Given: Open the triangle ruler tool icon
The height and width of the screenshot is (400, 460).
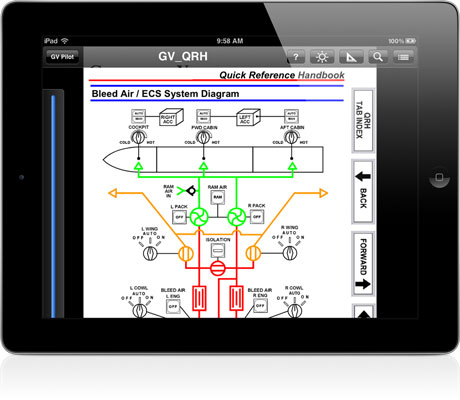Looking at the screenshot, I should (351, 57).
